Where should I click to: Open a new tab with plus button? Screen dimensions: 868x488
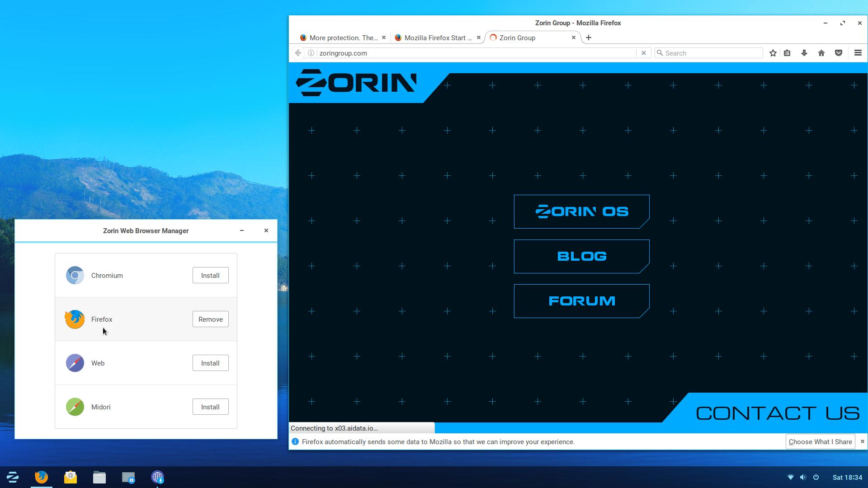[588, 38]
